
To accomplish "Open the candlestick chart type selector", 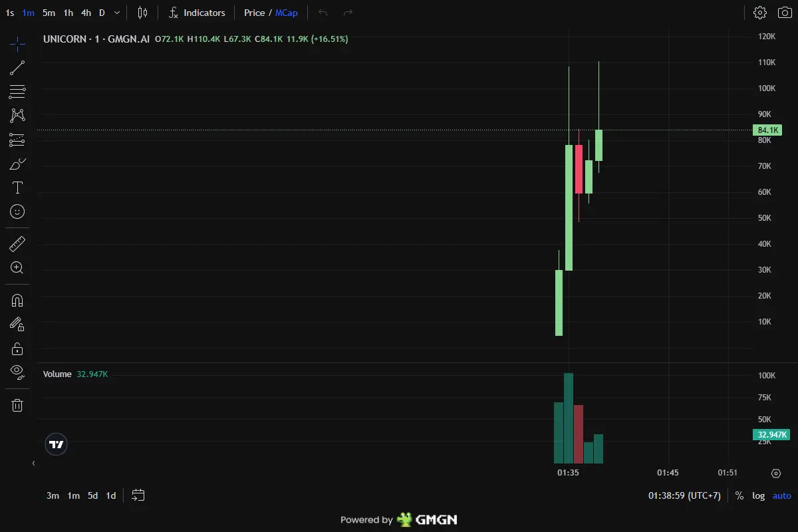I will [143, 13].
